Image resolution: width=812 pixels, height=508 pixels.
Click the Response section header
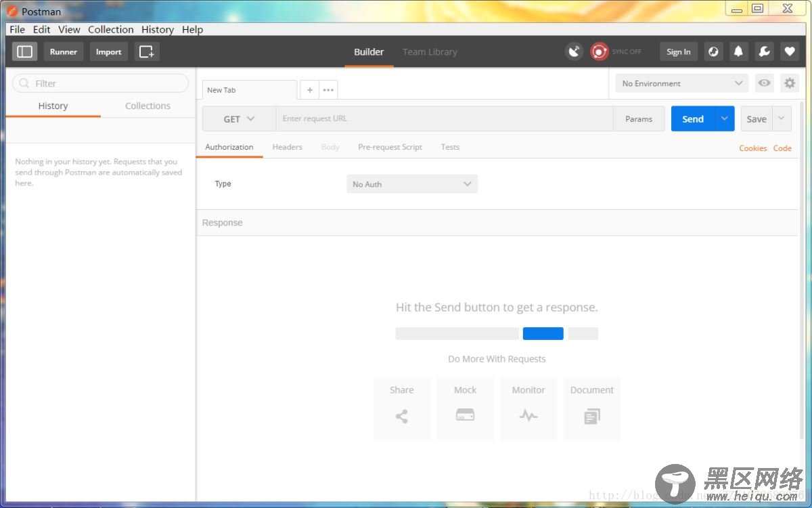(497, 223)
